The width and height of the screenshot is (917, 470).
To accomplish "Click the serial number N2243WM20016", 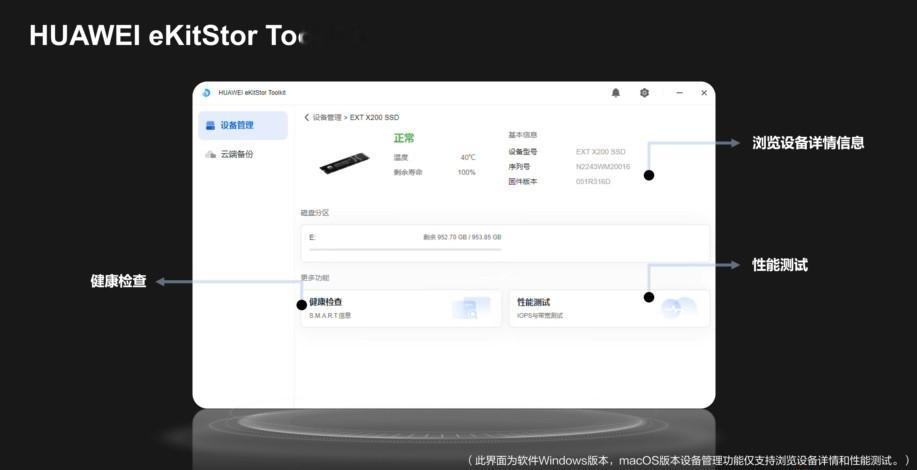I will click(603, 167).
